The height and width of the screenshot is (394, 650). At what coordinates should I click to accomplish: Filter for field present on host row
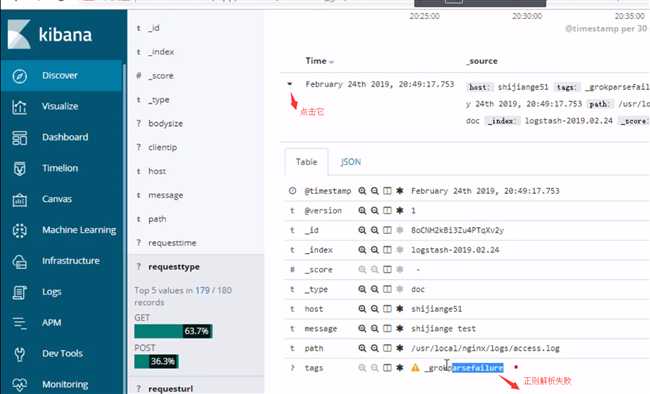pos(400,309)
